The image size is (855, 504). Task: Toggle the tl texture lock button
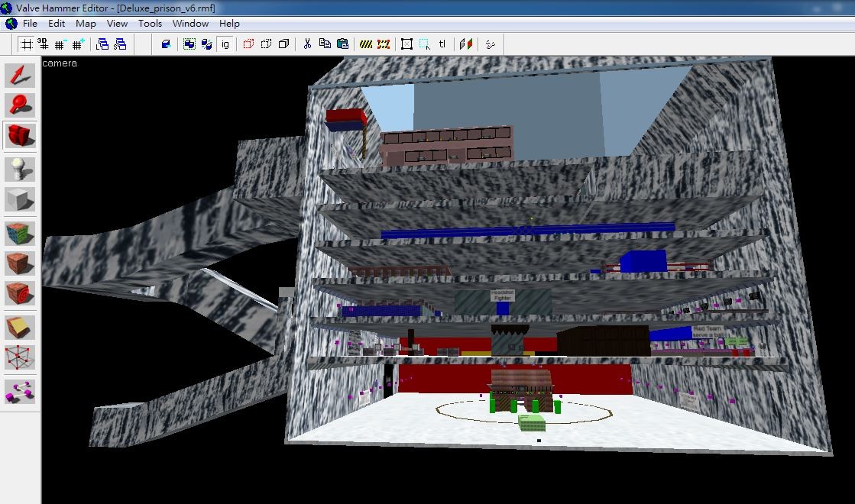click(442, 44)
